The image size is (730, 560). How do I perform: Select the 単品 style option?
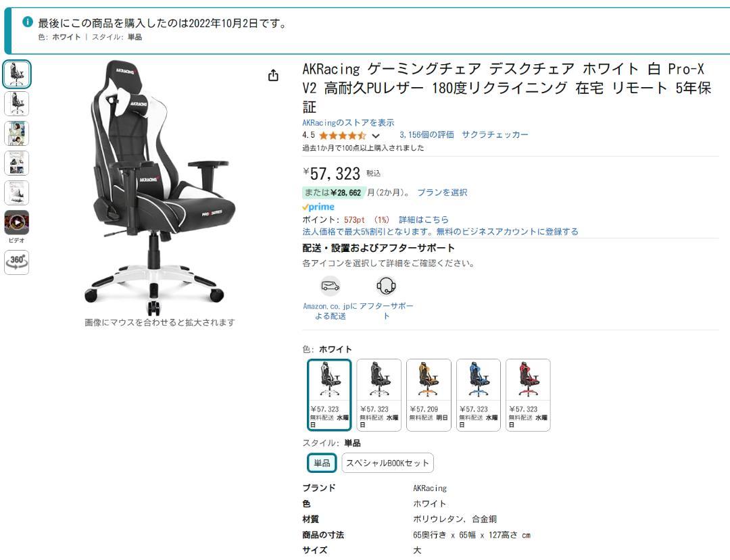(322, 463)
